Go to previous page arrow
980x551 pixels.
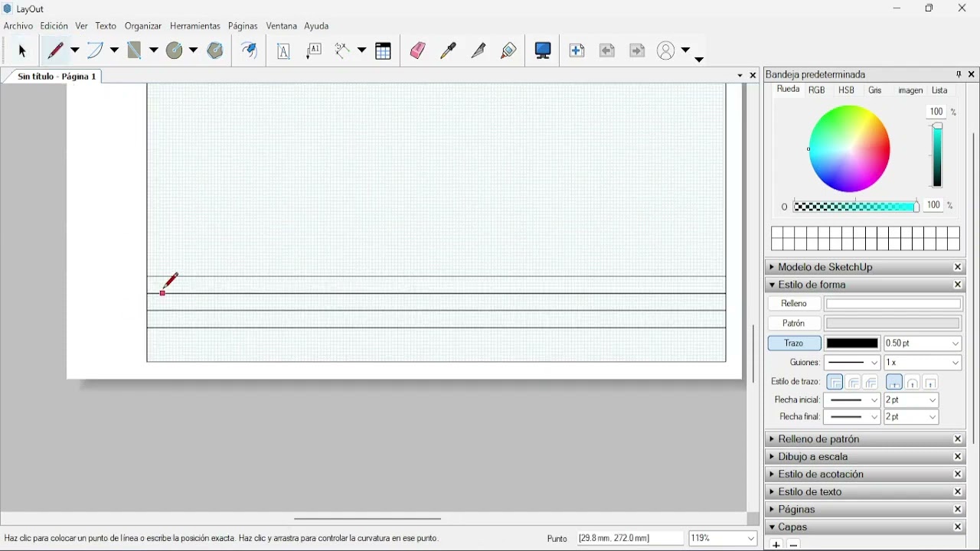[608, 51]
